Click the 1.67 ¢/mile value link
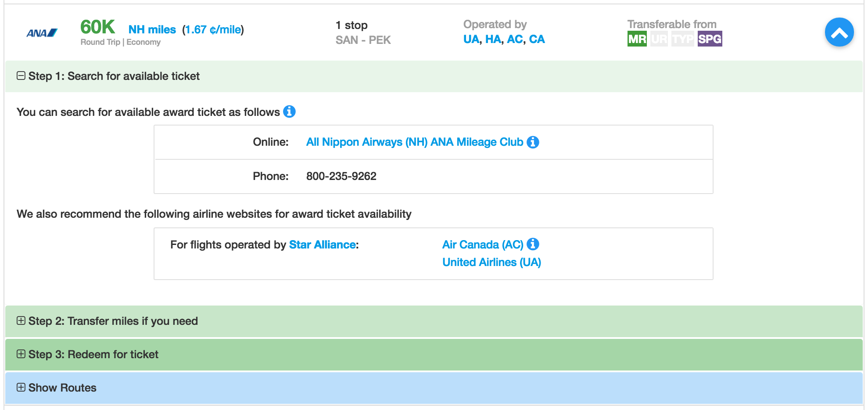Viewport: 868px width, 410px height. (x=213, y=29)
